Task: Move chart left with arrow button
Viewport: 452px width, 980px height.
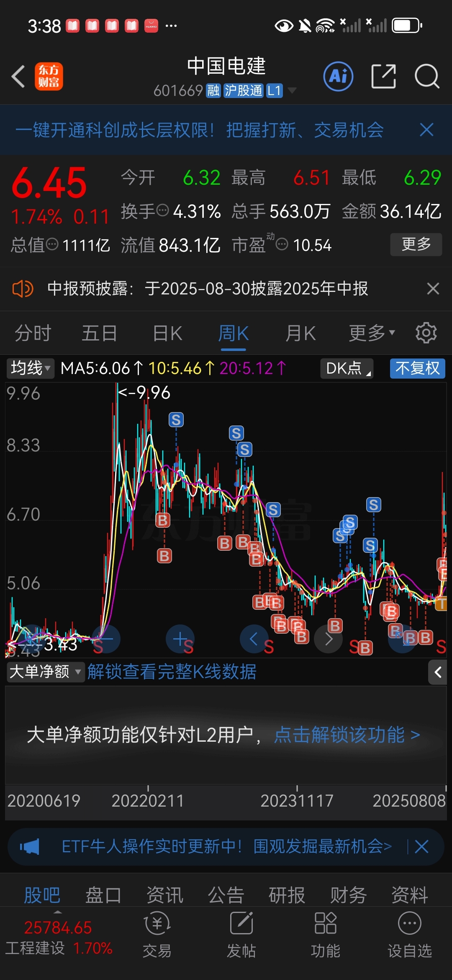Action: [x=254, y=639]
